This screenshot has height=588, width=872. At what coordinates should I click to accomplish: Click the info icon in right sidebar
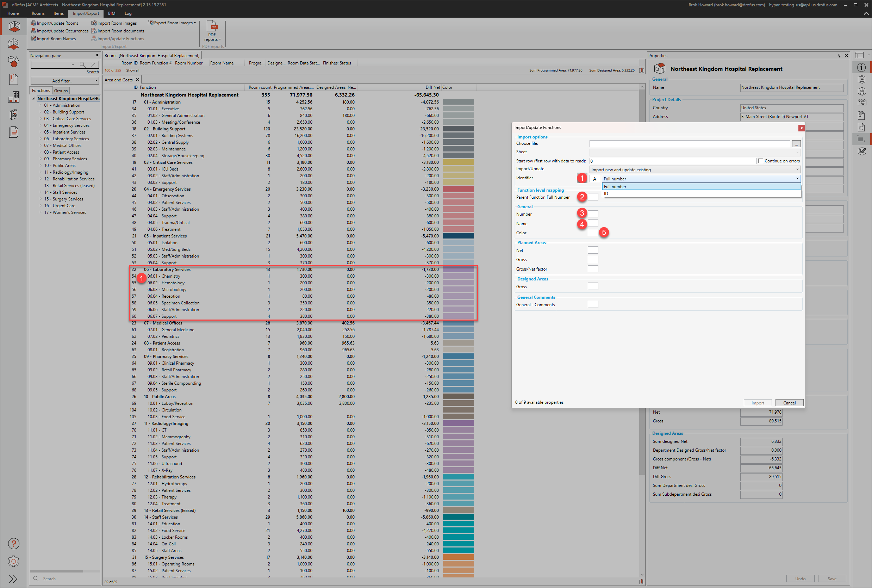pyautogui.click(x=861, y=68)
